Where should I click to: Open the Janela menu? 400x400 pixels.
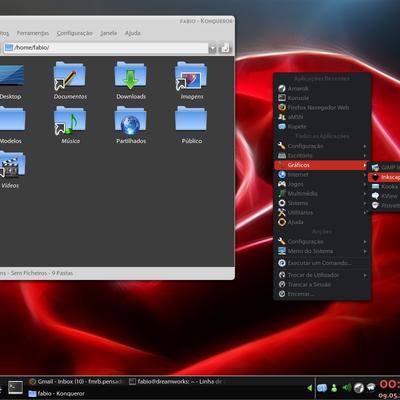(x=109, y=33)
